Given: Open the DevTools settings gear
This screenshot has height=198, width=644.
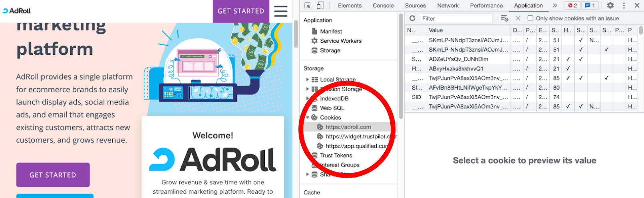Looking at the screenshot, I should (x=610, y=6).
